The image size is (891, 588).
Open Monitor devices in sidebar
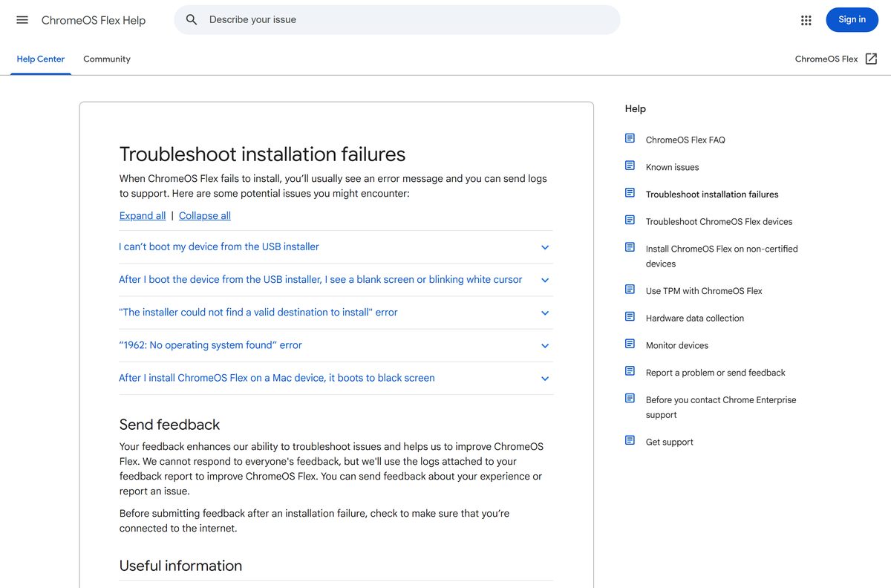coord(677,345)
